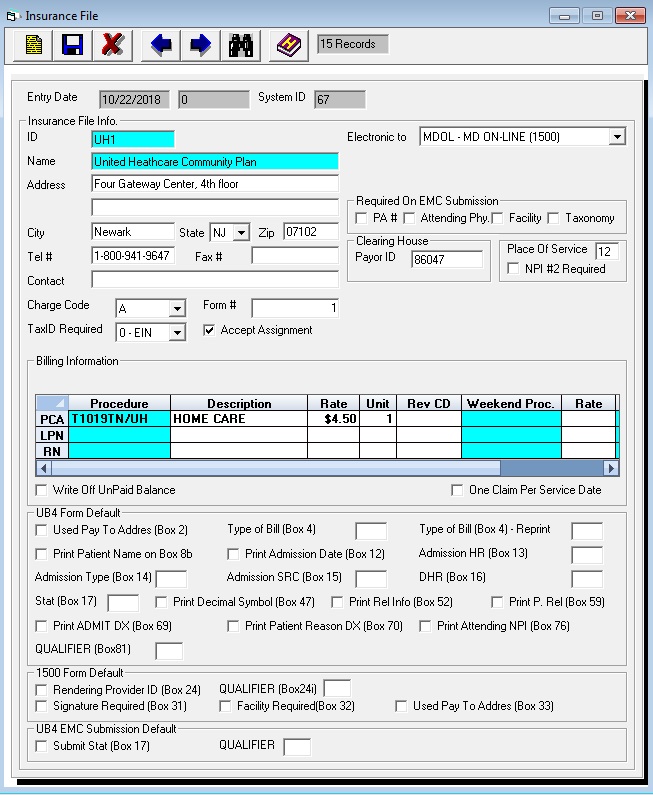Click billing grid scroll right arrow
This screenshot has width=653, height=796.
611,468
